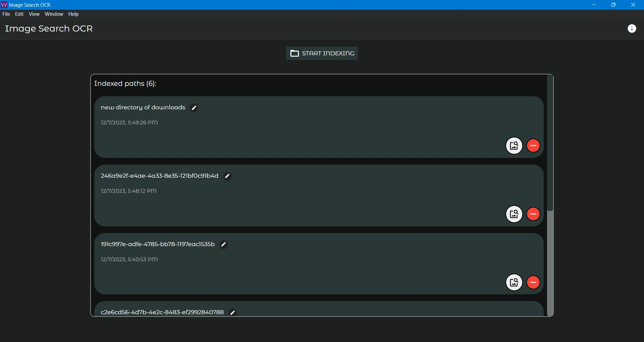The height and width of the screenshot is (342, 644).
Task: Edit the c2e6cd56-4d7b-4e2c-8483-ef2992840788 entry name
Action: point(233,313)
